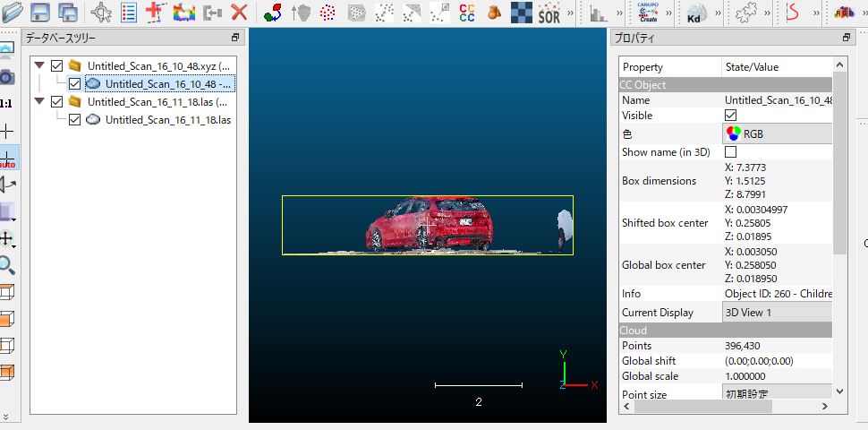Open the RGB color dropdown

coord(777,133)
